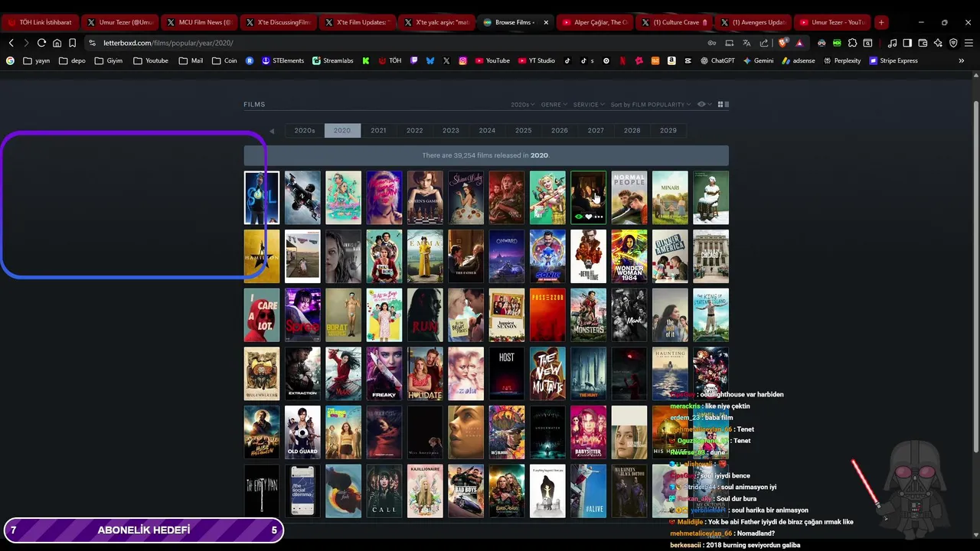Bookmark this page with the bookmark icon
The width and height of the screenshot is (980, 551).
click(72, 43)
